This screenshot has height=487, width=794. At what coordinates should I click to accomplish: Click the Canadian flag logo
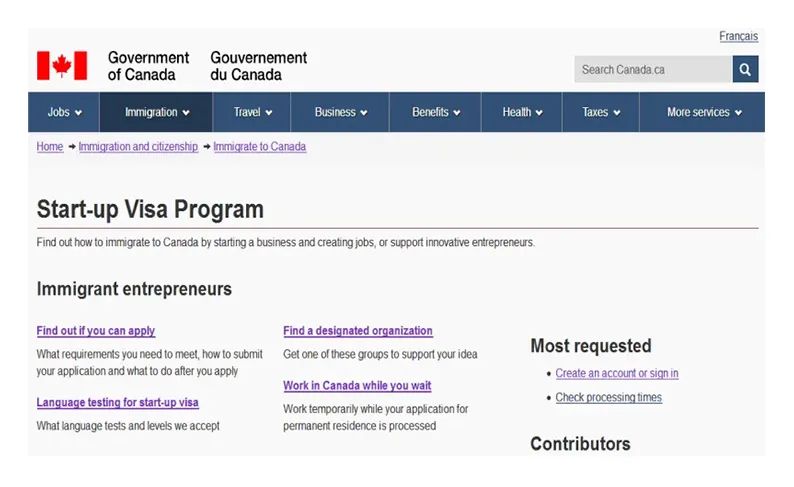point(62,66)
